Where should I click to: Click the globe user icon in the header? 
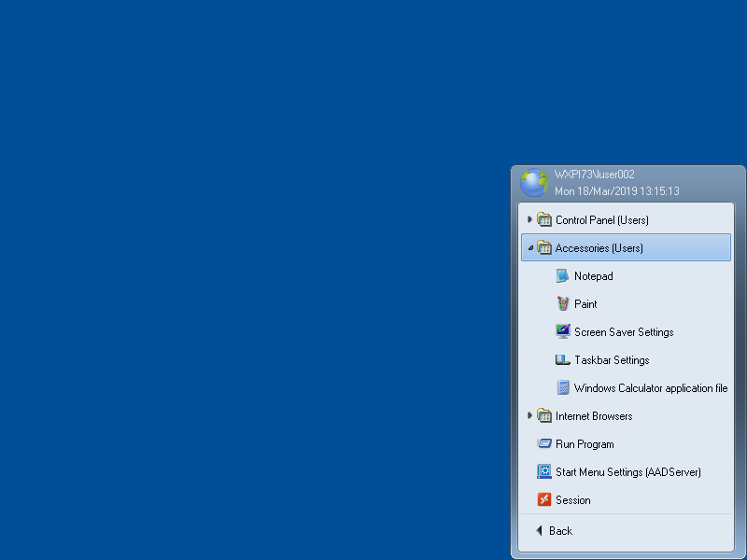(534, 182)
